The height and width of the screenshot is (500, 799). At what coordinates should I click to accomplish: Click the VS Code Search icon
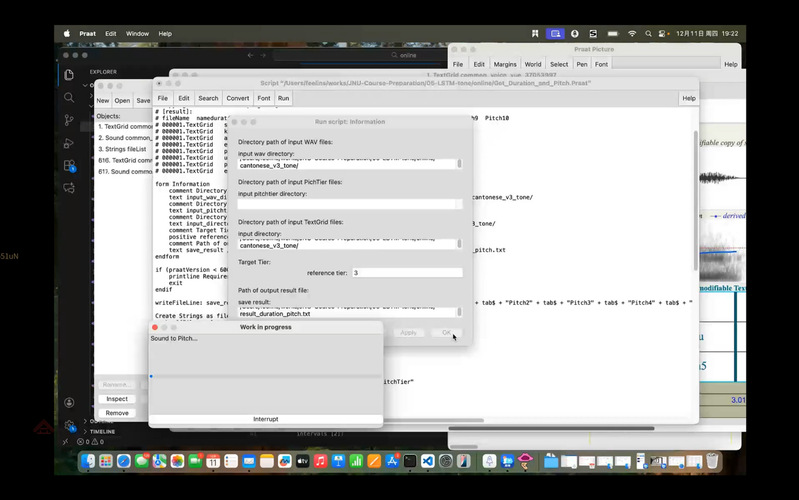click(x=69, y=98)
